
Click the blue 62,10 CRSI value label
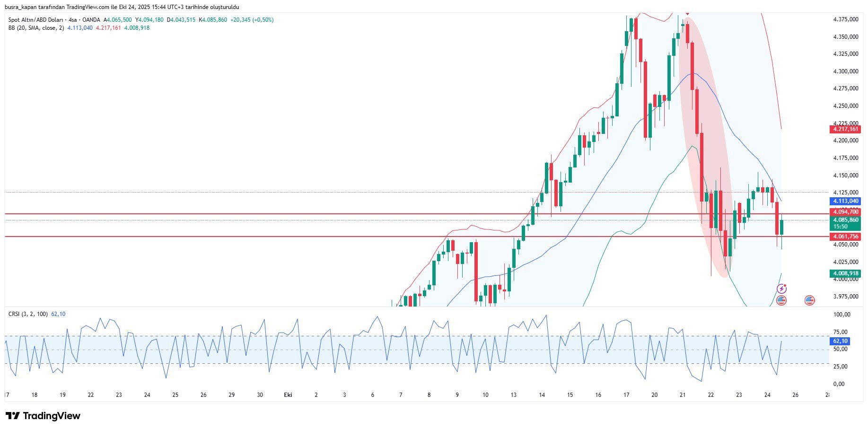point(840,341)
